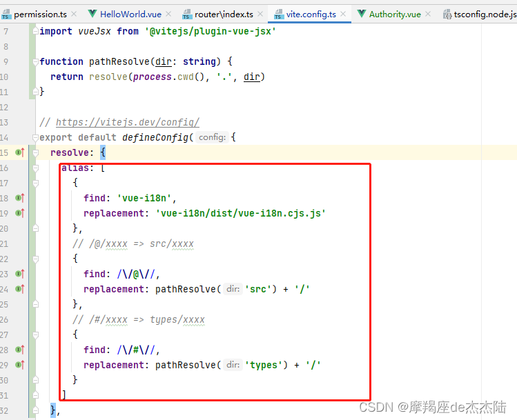
Task: Collapse the object fold at line 22
Action: [x=36, y=259]
